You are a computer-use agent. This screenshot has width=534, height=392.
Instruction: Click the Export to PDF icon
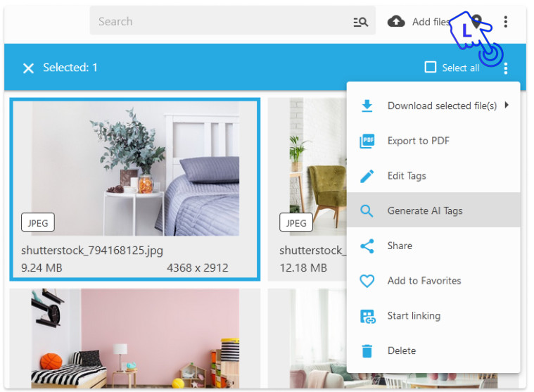coord(367,141)
